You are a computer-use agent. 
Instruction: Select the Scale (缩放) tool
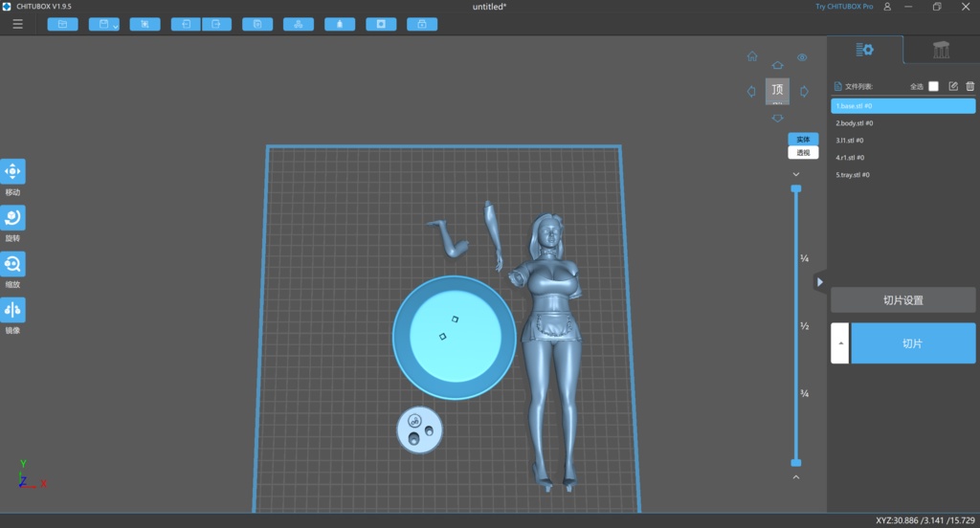(12, 264)
